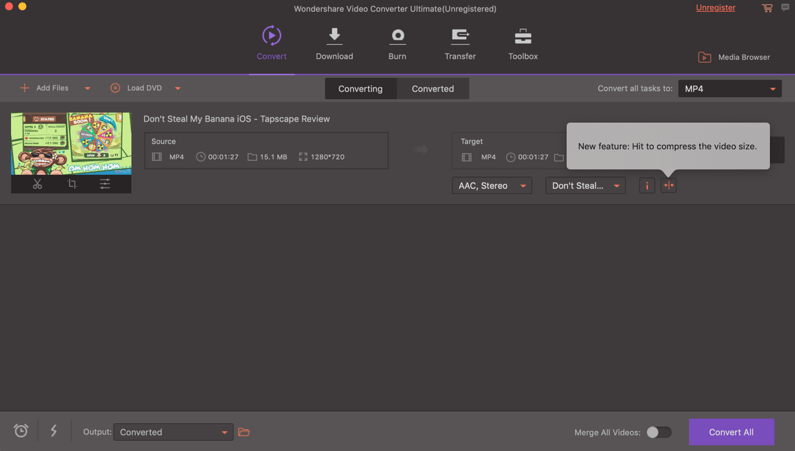Click Load DVD button
Image resolution: width=795 pixels, height=451 pixels.
tap(136, 88)
